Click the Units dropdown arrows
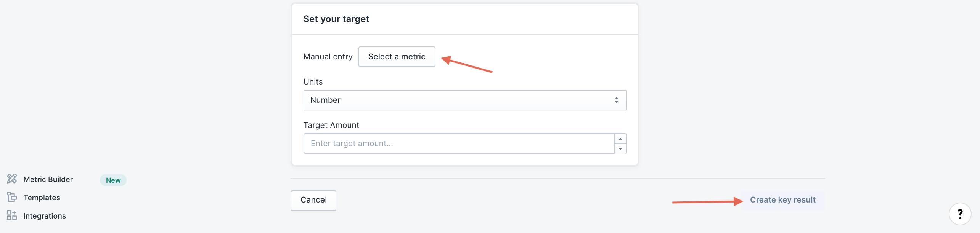Screen dimensions: 980x233 tap(616, 100)
